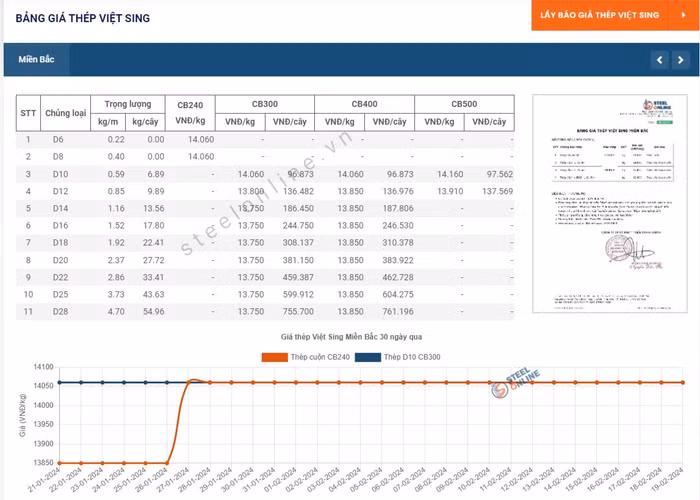Select the CB400 column header
Viewport: 700px width, 500px height.
point(364,104)
